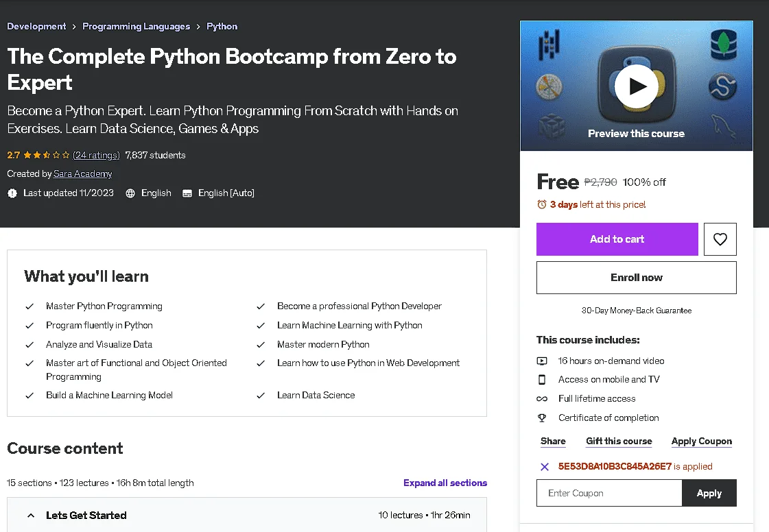Click the 100% off discount text
This screenshot has height=532, width=769.
click(x=644, y=182)
